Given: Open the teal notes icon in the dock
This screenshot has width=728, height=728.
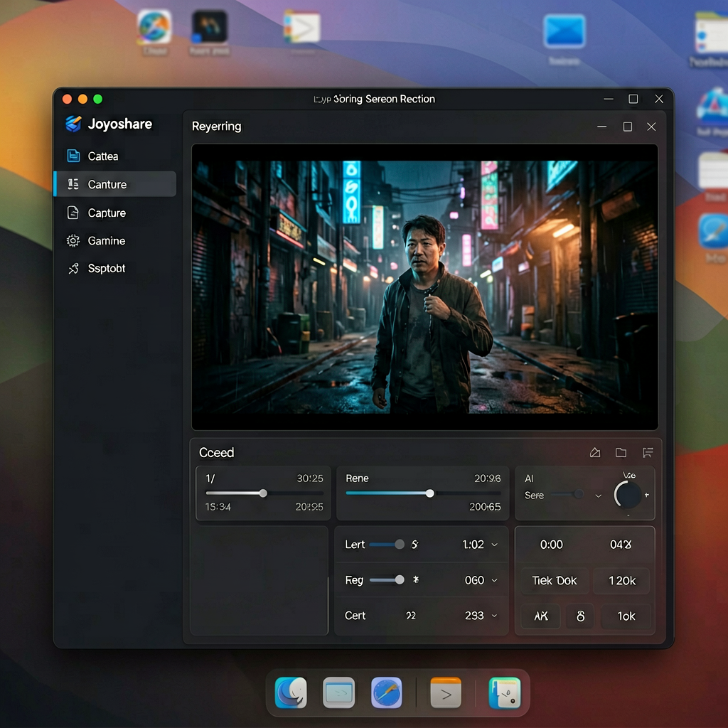Looking at the screenshot, I should click(x=505, y=692).
